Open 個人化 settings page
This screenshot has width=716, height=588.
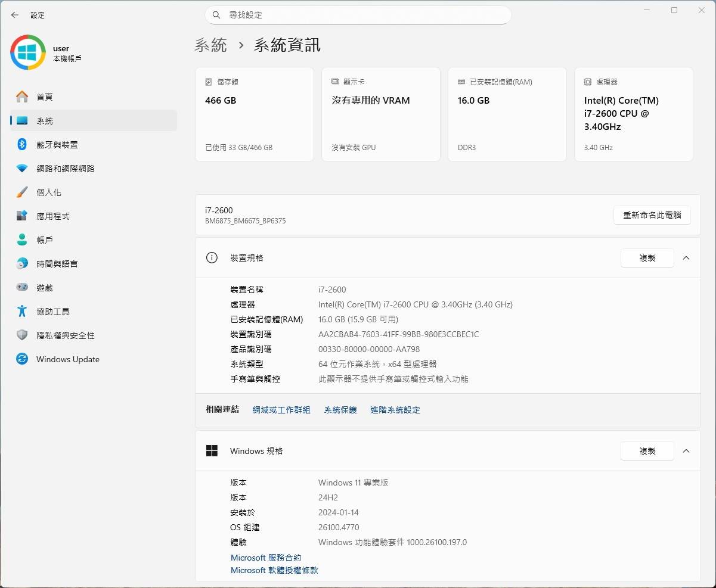coord(94,192)
